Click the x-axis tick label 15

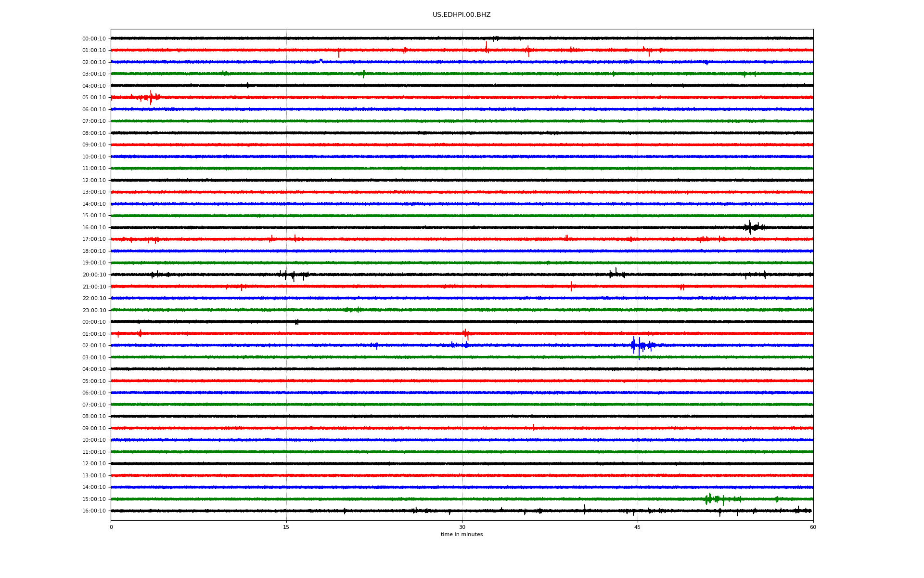tap(286, 527)
